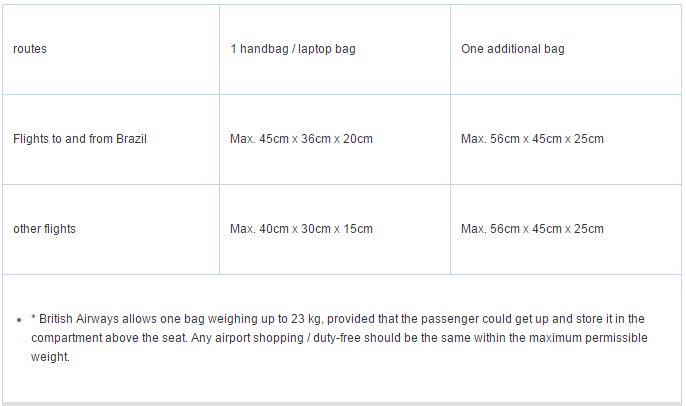Screen dimensions: 686x406
Task: Select the "Max. 40cm x 30cm x 15cm" cell
Action: coord(301,229)
